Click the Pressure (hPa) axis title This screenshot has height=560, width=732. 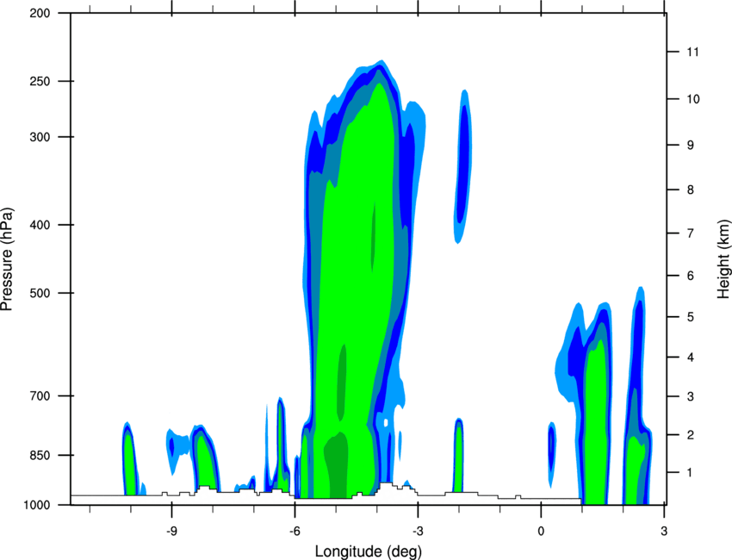click(x=7, y=258)
